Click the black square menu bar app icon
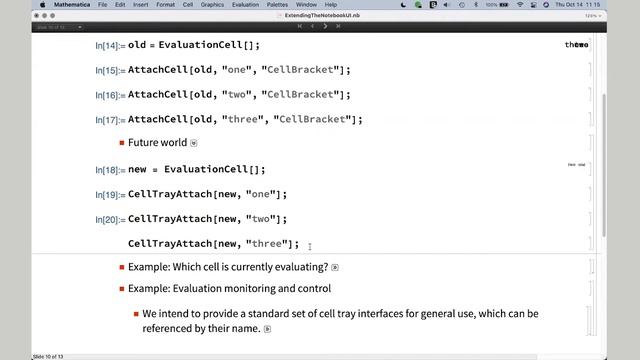Image resolution: width=640 pixels, height=360 pixels. pos(433,5)
